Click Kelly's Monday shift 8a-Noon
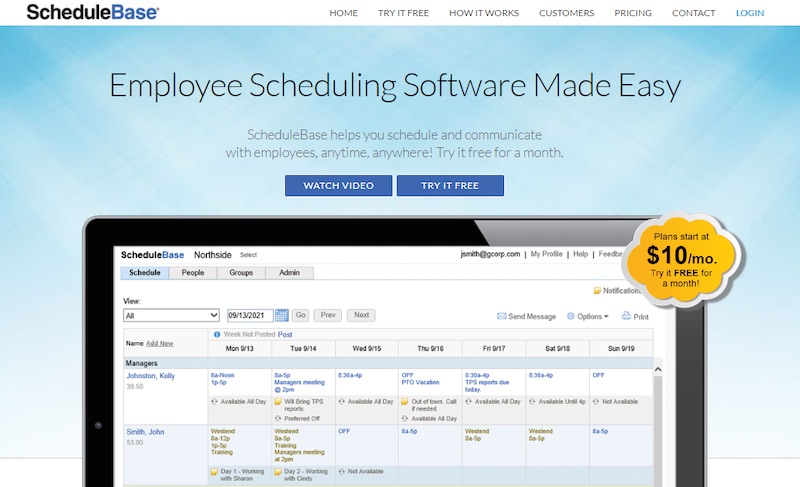800x487 pixels. (222, 375)
